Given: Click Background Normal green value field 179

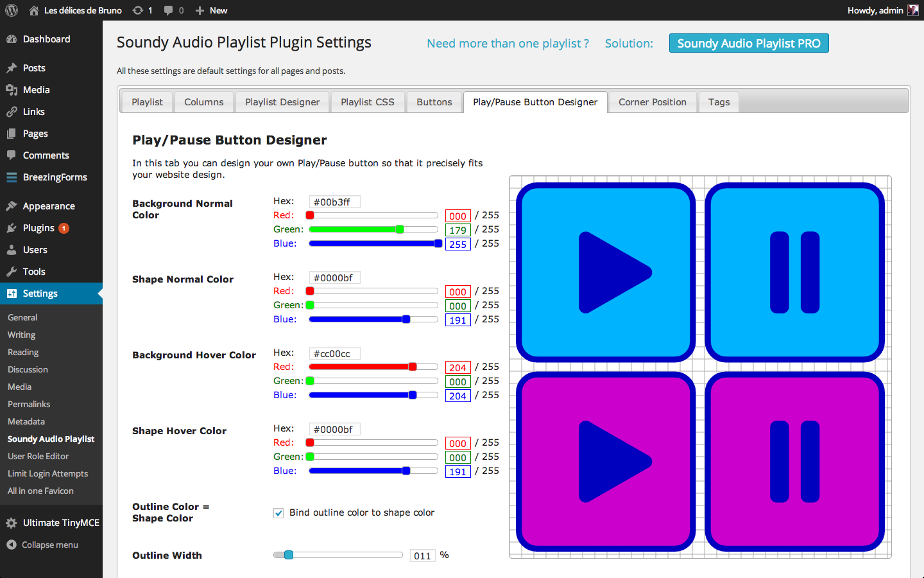Looking at the screenshot, I should click(458, 230).
